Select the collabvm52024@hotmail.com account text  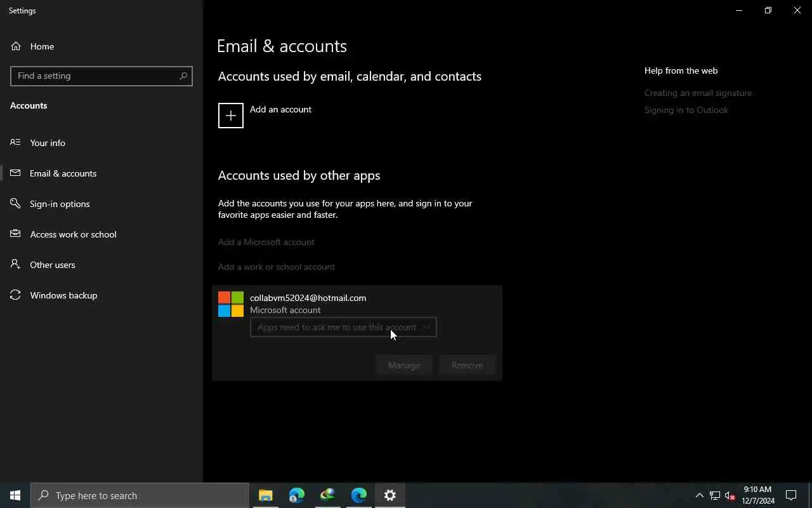pyautogui.click(x=308, y=298)
